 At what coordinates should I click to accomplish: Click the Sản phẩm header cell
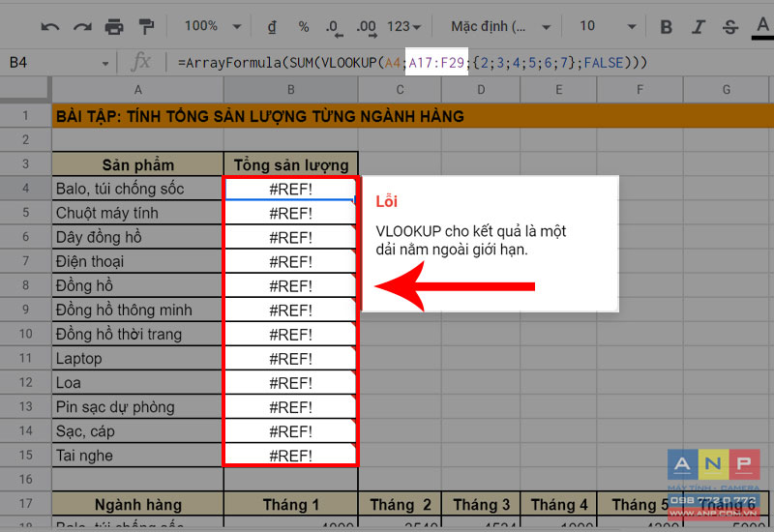pos(137,164)
